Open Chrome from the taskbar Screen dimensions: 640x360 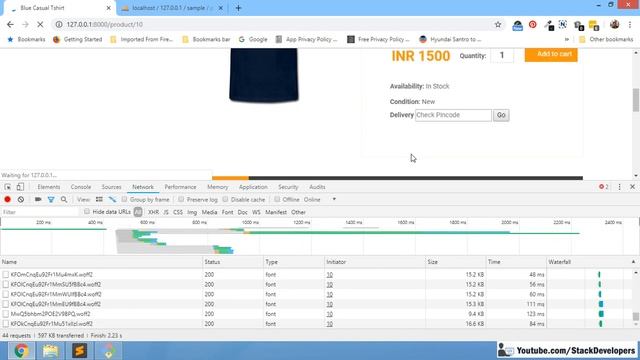click(x=21, y=351)
